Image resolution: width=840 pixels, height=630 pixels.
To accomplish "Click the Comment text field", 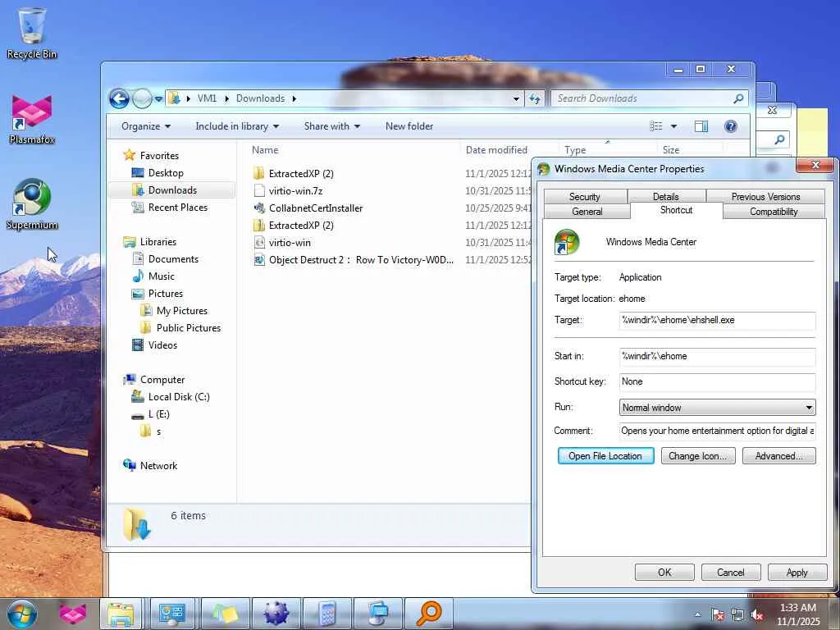I will click(x=717, y=431).
